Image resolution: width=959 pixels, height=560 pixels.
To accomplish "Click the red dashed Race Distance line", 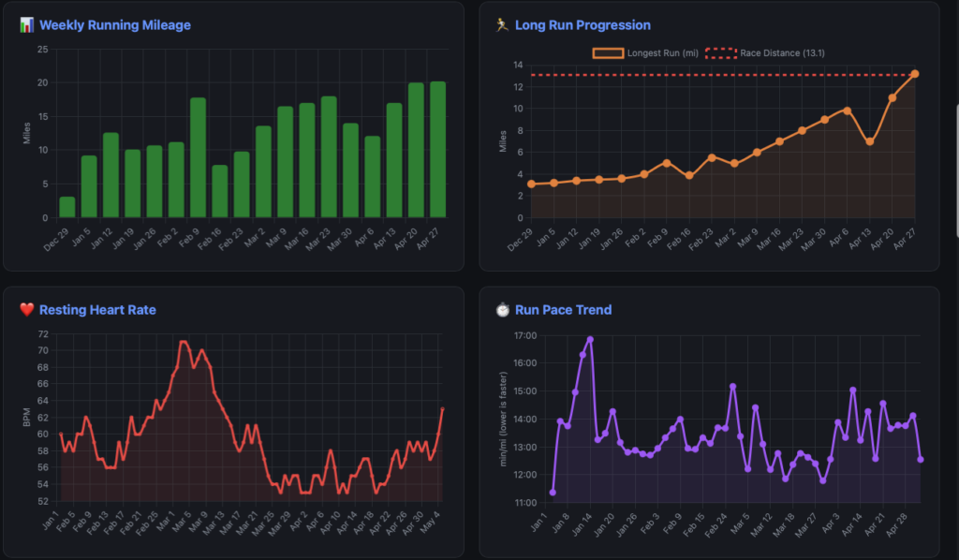I will pyautogui.click(x=722, y=75).
